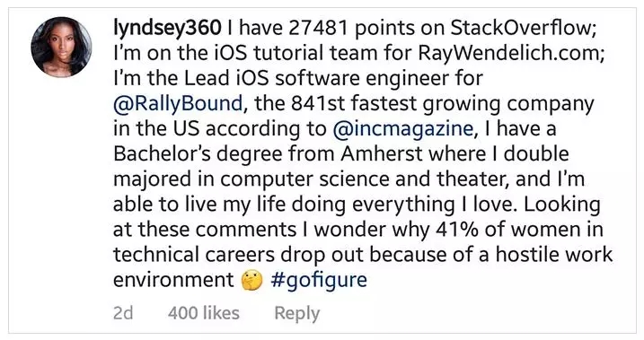Click the 2d timestamp
The width and height of the screenshot is (644, 340).
[123, 313]
